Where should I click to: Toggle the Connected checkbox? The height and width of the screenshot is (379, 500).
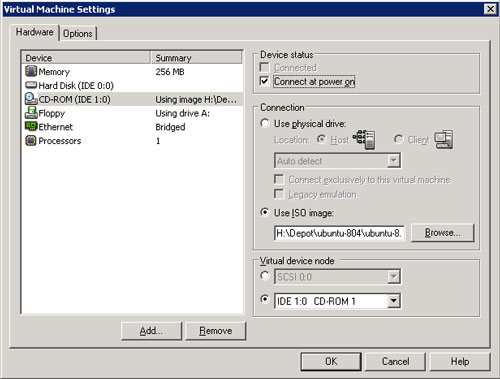click(x=264, y=67)
